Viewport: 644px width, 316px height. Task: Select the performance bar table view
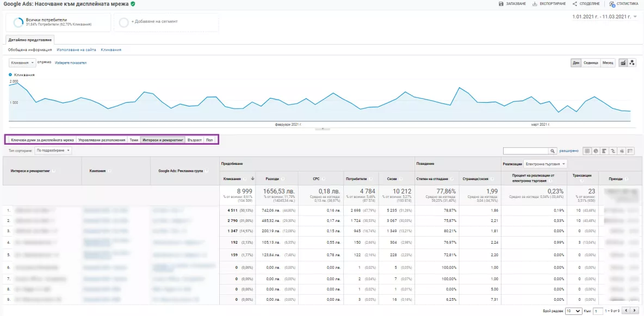[604, 151]
